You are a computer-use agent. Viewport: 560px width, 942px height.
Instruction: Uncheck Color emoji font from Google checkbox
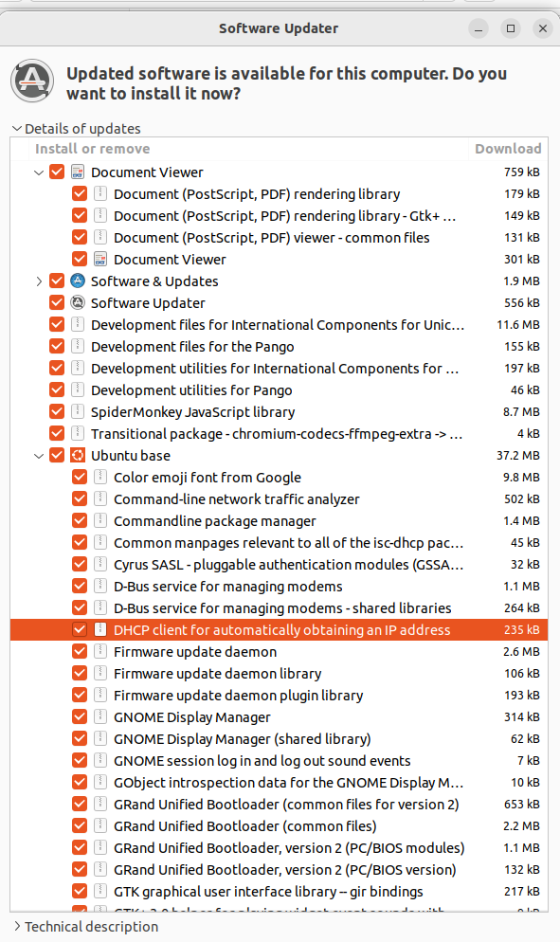point(80,477)
